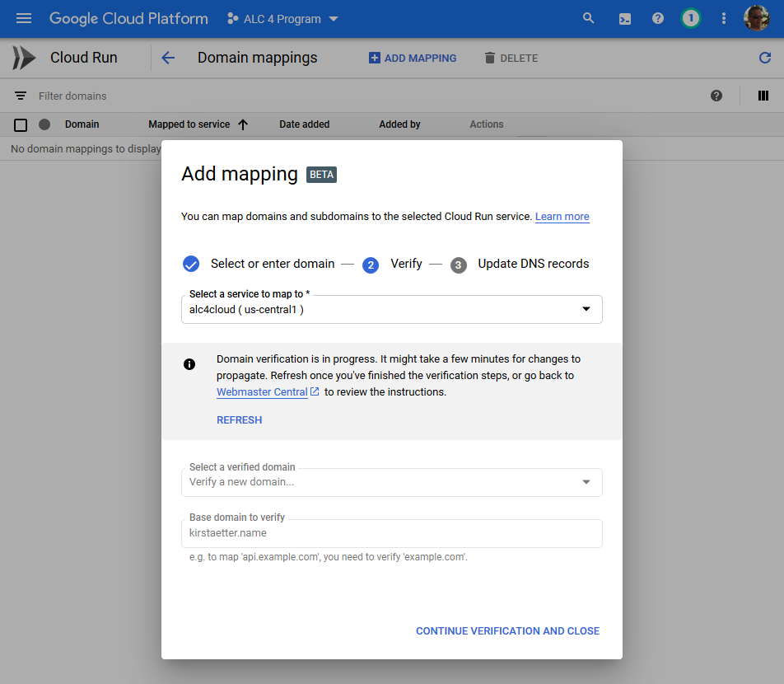Image resolution: width=784 pixels, height=684 pixels.
Task: Sort by Added by column
Action: coord(399,124)
